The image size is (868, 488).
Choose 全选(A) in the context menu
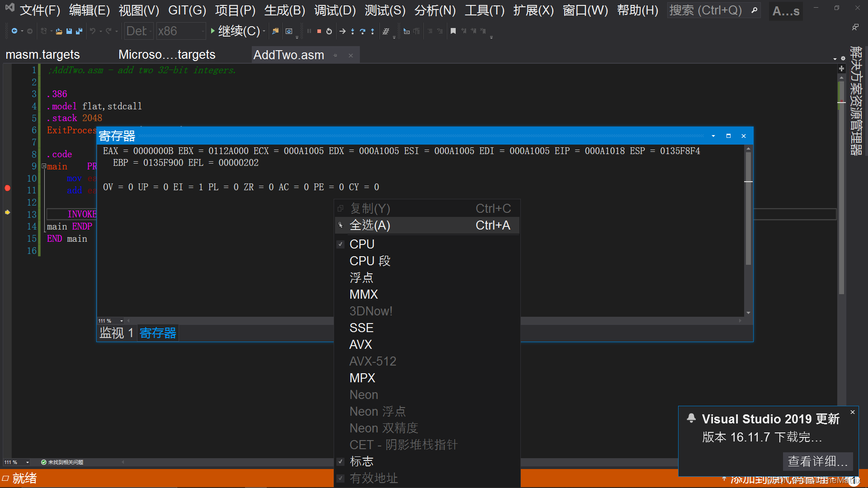click(427, 225)
